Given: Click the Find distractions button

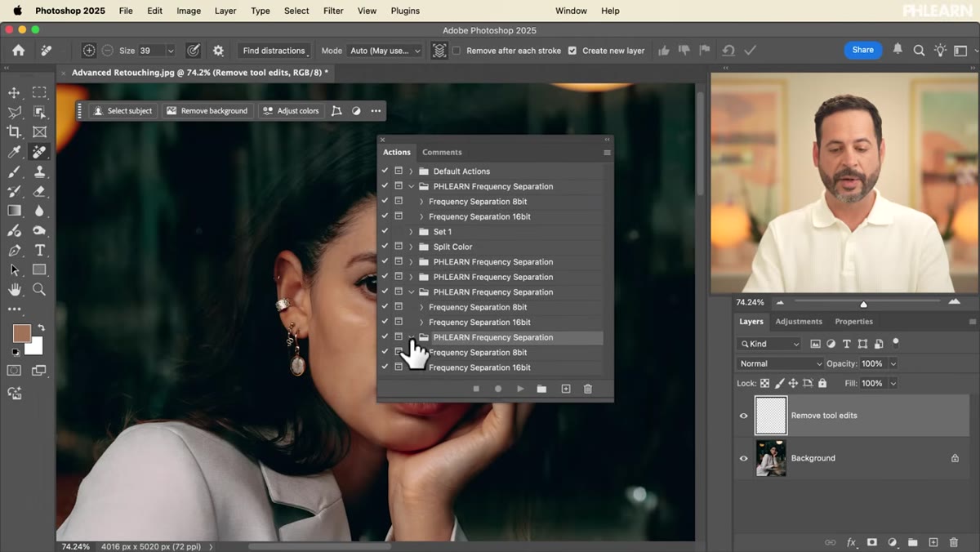Looking at the screenshot, I should (274, 51).
